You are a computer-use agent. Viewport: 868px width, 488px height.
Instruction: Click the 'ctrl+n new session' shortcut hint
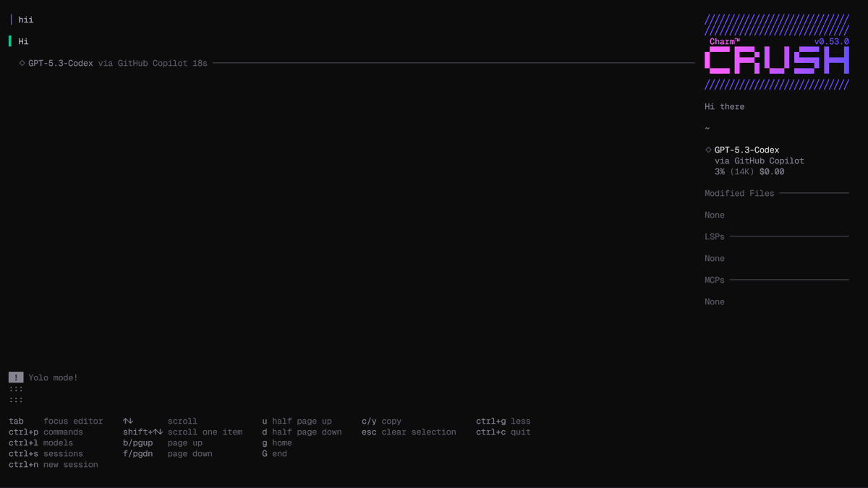54,464
